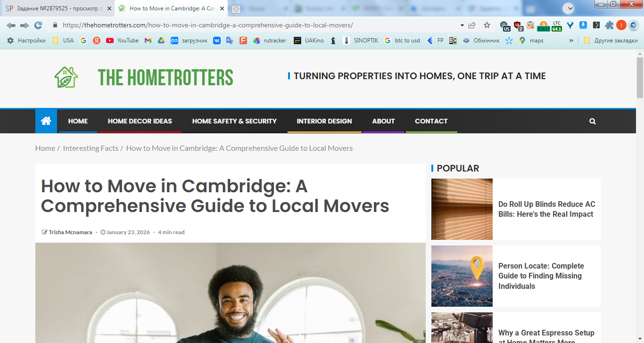Click the blue home icon in navigation bar
The width and height of the screenshot is (644, 343).
[x=46, y=121]
